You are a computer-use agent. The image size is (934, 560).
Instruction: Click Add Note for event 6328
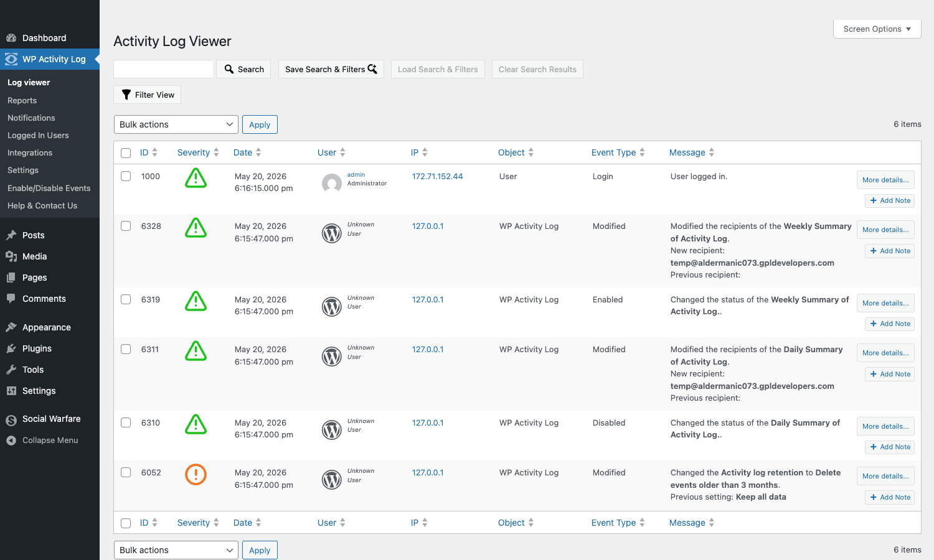click(x=890, y=251)
